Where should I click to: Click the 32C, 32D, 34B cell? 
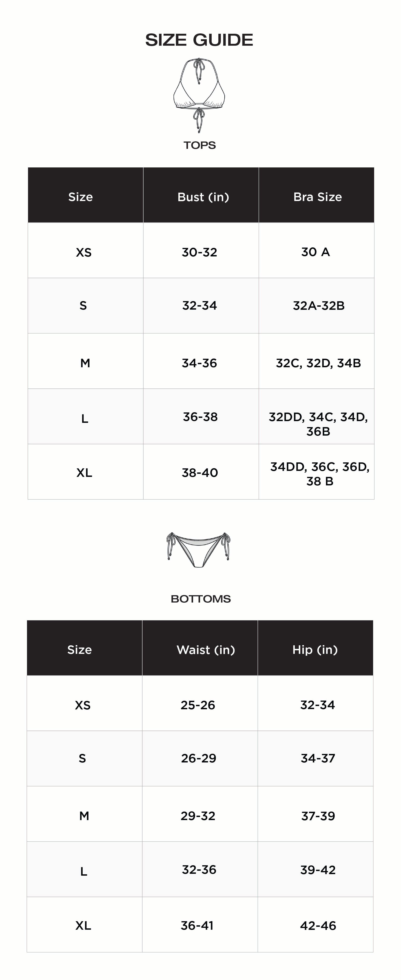point(318,363)
